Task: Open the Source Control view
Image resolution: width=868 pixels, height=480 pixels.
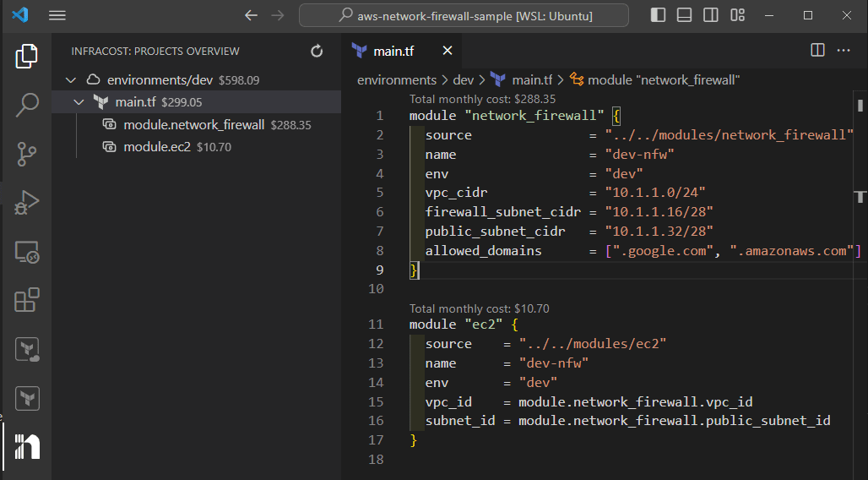Action: [26, 154]
